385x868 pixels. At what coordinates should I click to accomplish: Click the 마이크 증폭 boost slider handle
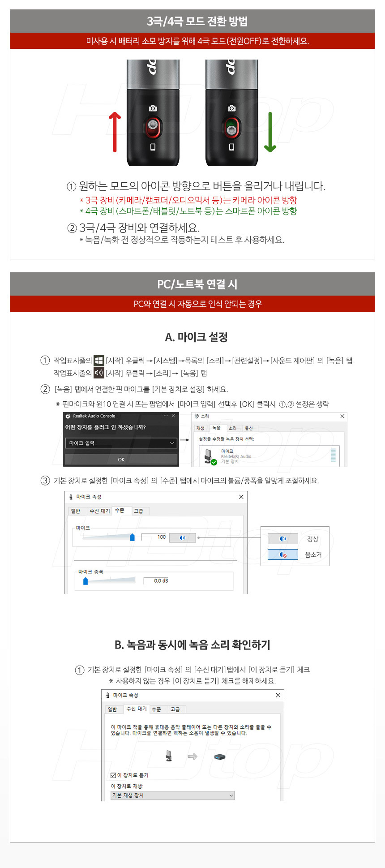pos(86,581)
